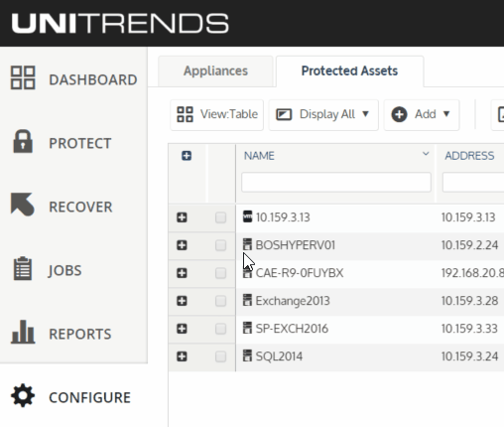Switch to the Appliances tab
This screenshot has width=504, height=427.
pyautogui.click(x=215, y=71)
